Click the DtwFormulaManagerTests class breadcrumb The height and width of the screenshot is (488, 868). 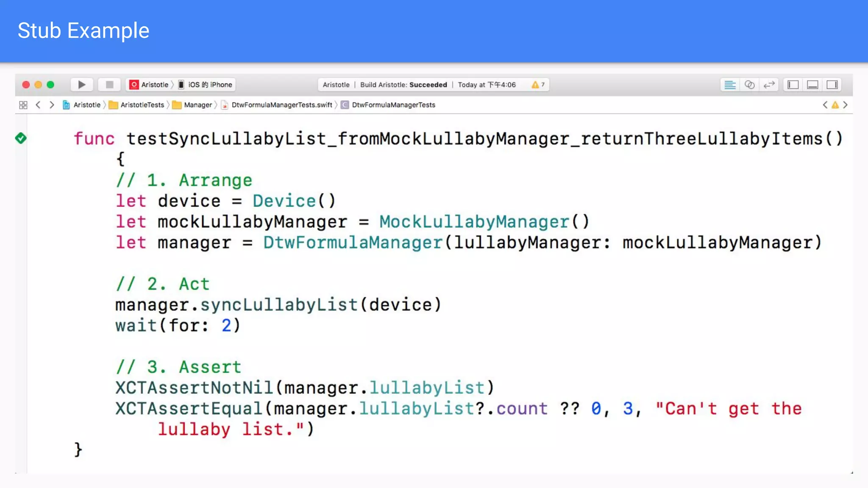pyautogui.click(x=393, y=105)
